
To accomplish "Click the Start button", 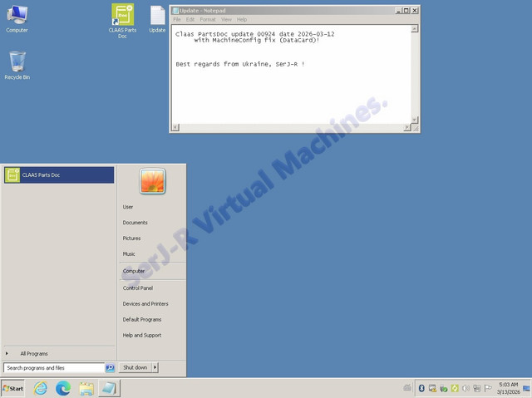I will pos(13,389).
